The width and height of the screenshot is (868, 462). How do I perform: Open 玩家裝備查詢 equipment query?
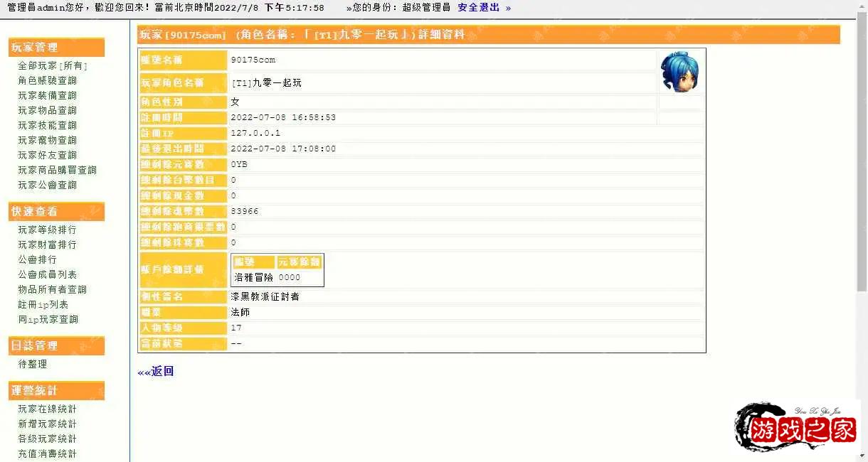47,95
